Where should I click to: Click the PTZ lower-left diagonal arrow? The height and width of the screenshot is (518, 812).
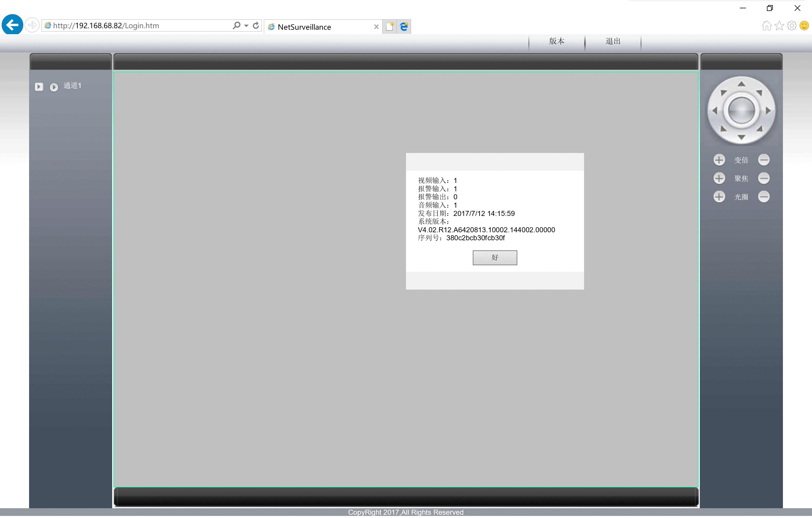pos(723,129)
